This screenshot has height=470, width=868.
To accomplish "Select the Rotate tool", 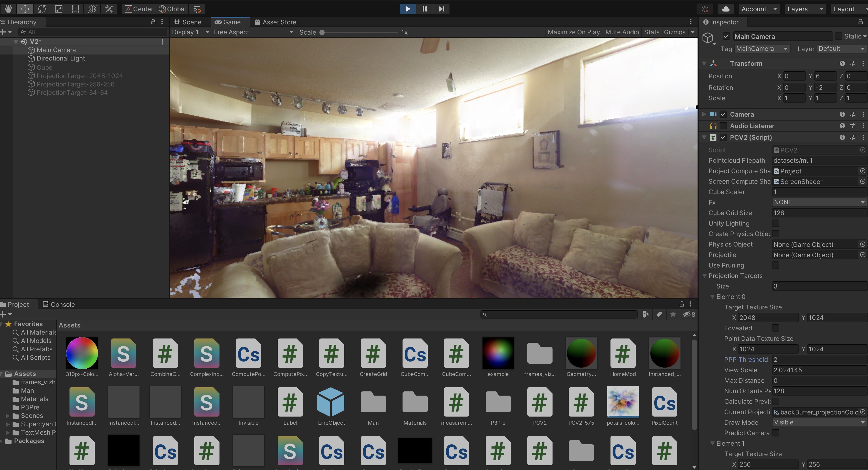I will pos(42,9).
